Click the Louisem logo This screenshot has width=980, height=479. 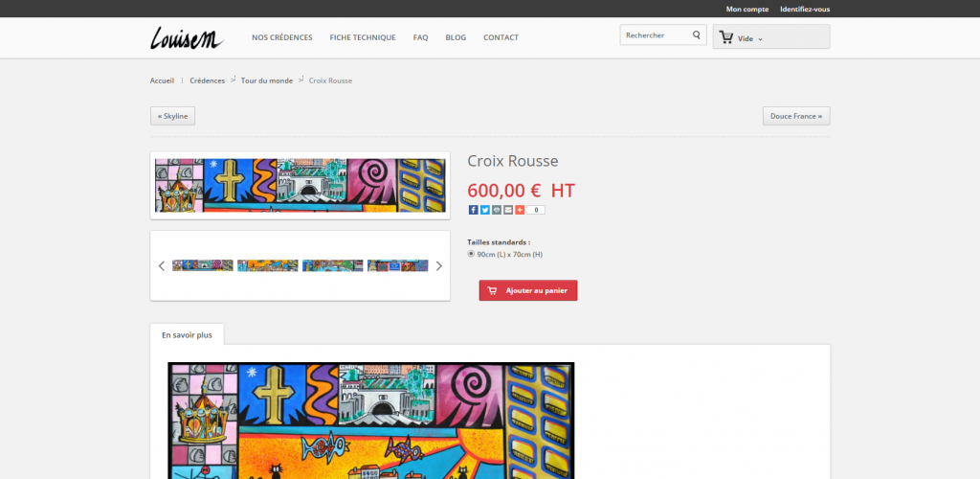[x=187, y=37]
